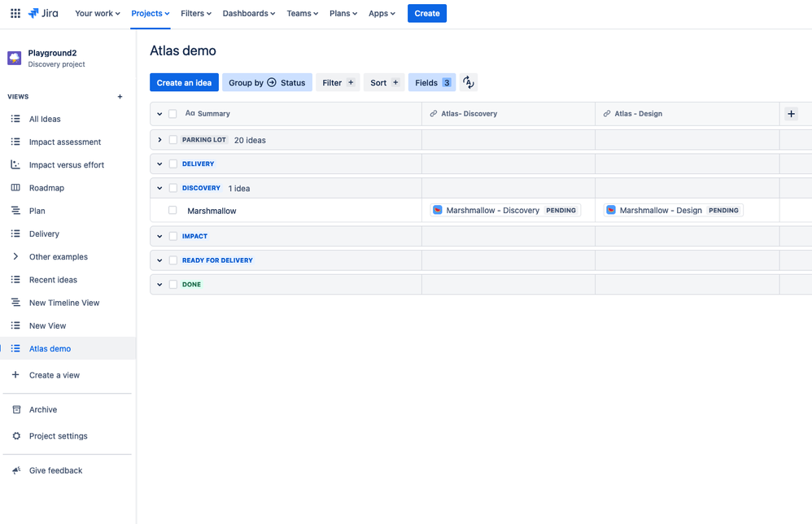Click the list icon beside Impact assessment
This screenshot has width=812, height=524.
point(15,142)
